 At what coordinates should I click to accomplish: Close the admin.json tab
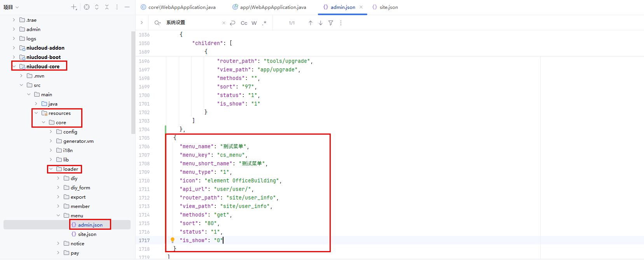click(x=361, y=7)
